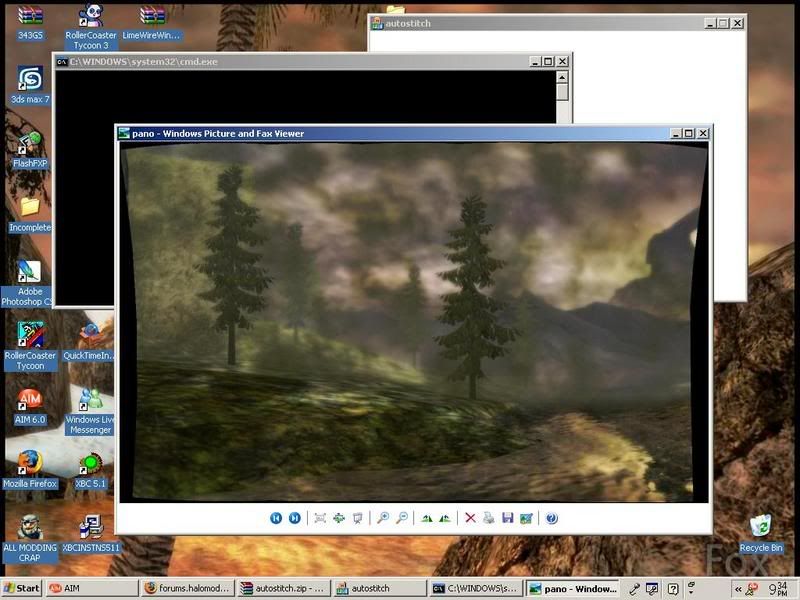Maximize the pano Picture Viewer window
The width and height of the screenshot is (800, 600).
pyautogui.click(x=689, y=133)
